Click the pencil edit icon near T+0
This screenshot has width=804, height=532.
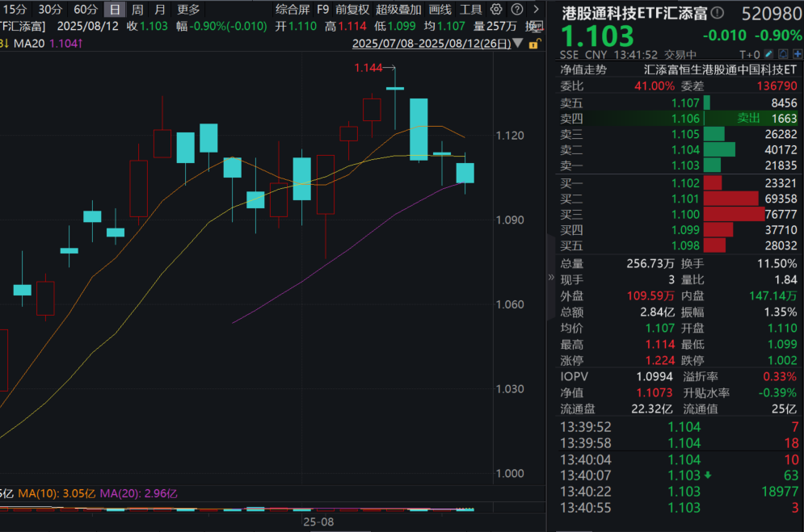(x=770, y=55)
